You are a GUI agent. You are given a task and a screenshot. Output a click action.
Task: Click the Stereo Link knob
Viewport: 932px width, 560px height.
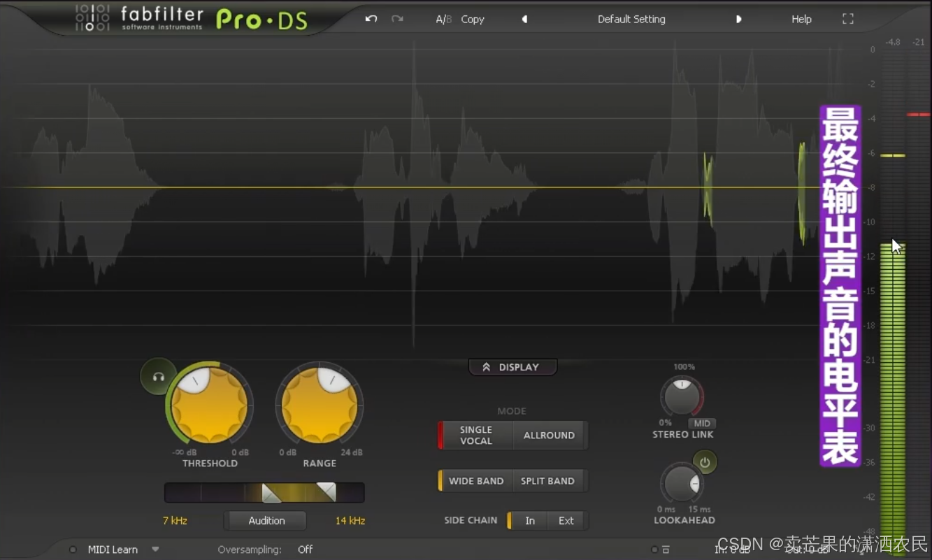[x=682, y=397]
